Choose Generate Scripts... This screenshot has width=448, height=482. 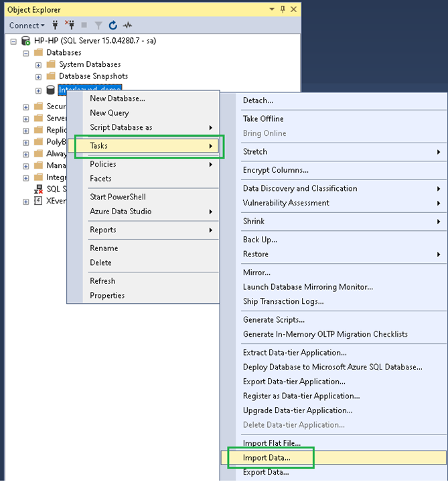pyautogui.click(x=333, y=320)
